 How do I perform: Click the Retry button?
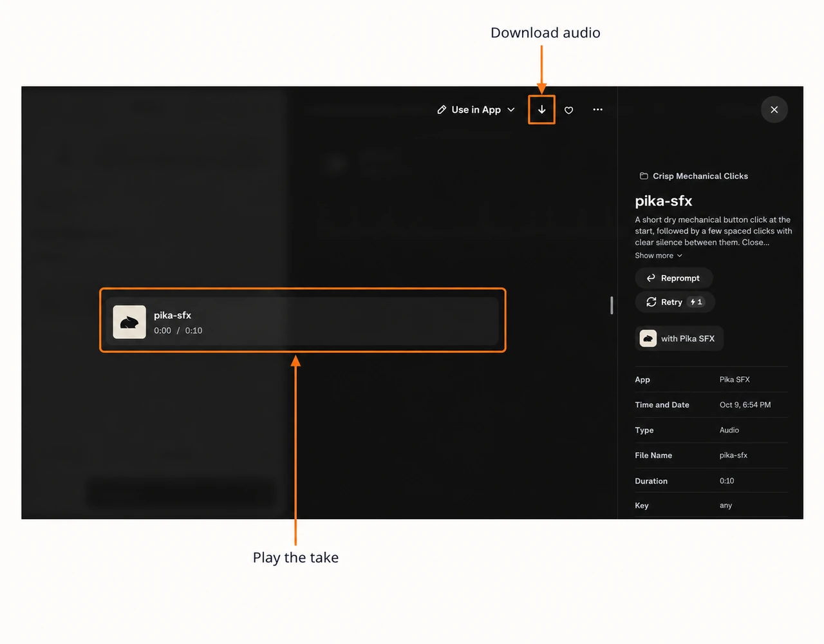point(675,302)
